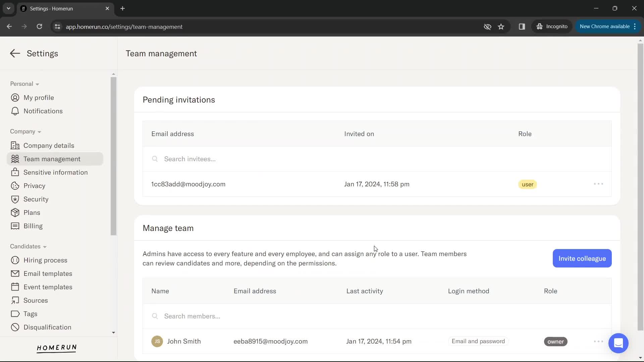Click the Security sidebar icon
644x362 pixels.
point(15,199)
